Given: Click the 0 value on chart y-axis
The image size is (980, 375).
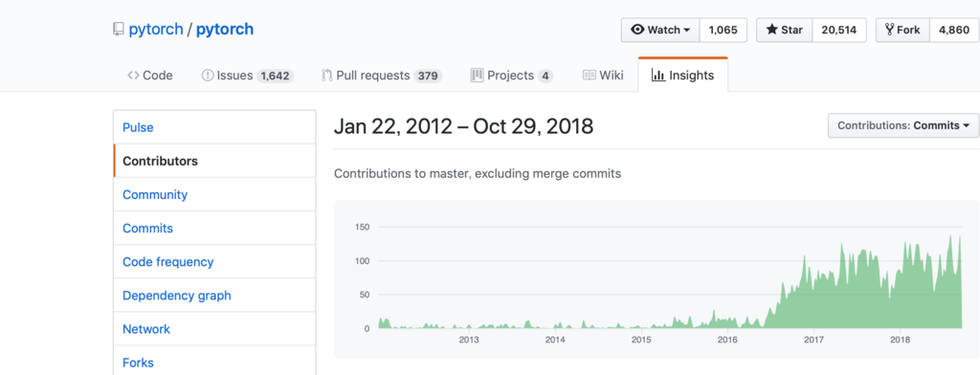Looking at the screenshot, I should pos(367,328).
